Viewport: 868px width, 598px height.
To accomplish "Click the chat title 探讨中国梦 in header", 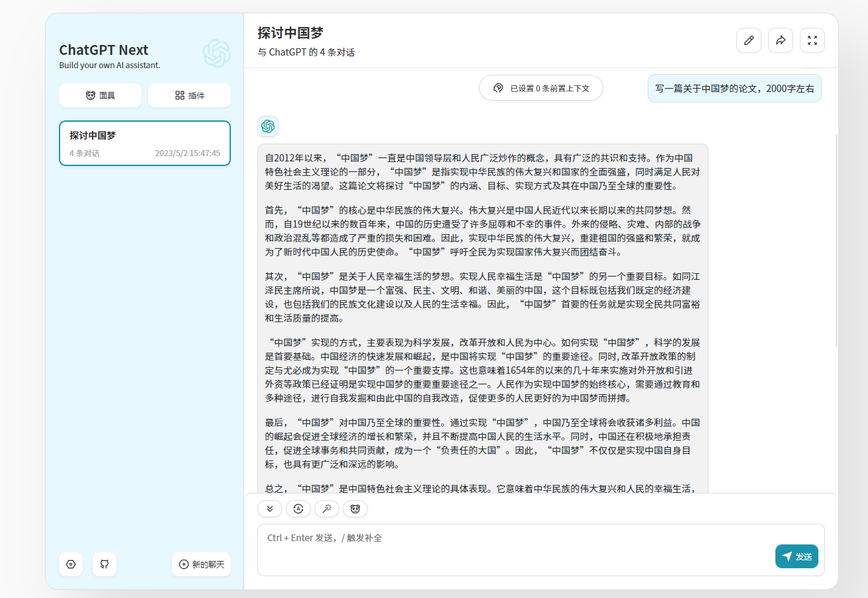I will tap(290, 33).
